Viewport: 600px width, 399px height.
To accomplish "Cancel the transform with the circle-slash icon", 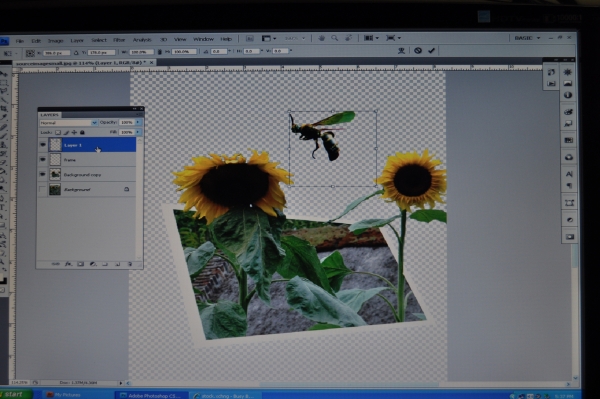I will tap(418, 50).
